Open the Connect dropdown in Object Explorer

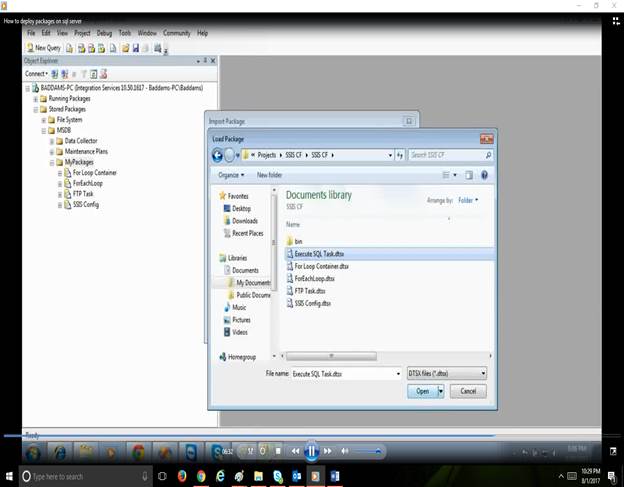click(x=36, y=74)
